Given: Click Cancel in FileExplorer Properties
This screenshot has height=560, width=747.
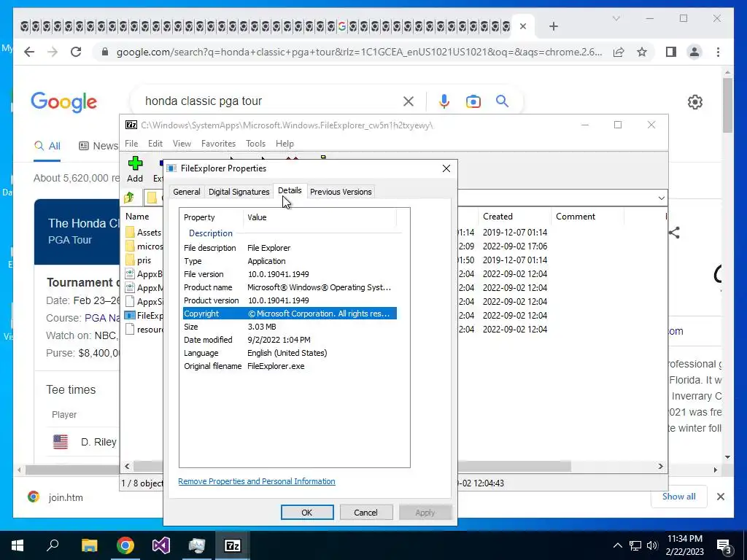Looking at the screenshot, I should pos(366,513).
